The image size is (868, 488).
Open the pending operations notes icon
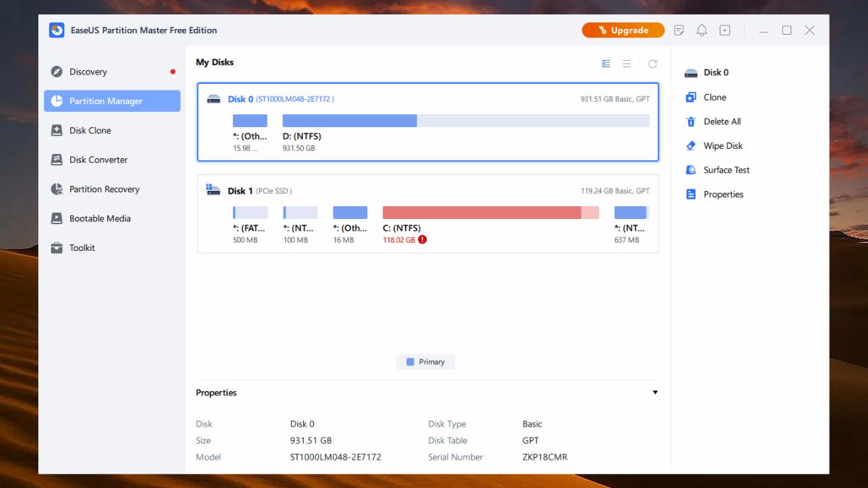[x=678, y=30]
